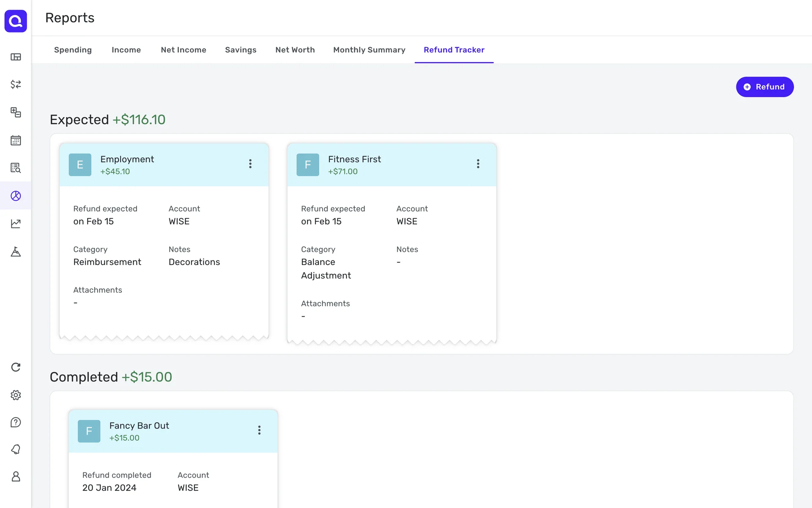Open the dashboard icon in sidebar
The height and width of the screenshot is (508, 812).
click(16, 57)
